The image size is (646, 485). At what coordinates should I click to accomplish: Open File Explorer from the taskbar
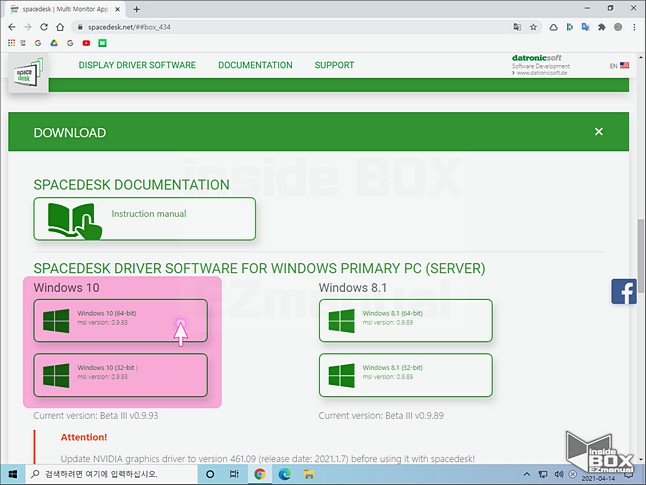click(x=309, y=474)
